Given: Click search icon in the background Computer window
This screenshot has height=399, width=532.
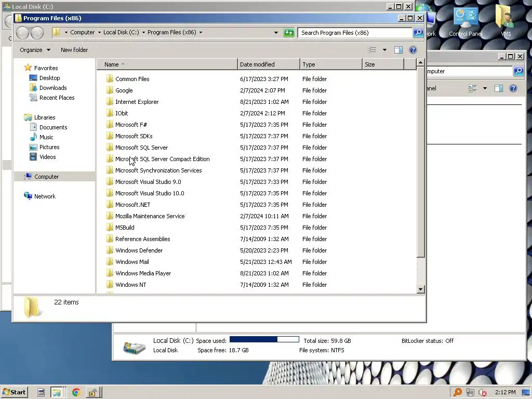Looking at the screenshot, I should click(x=518, y=71).
